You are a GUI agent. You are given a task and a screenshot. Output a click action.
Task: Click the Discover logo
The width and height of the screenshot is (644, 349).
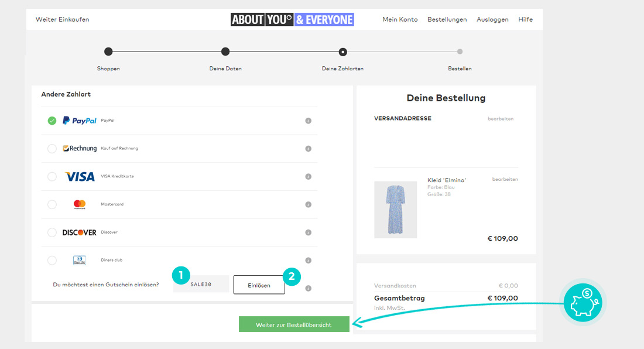coord(79,232)
